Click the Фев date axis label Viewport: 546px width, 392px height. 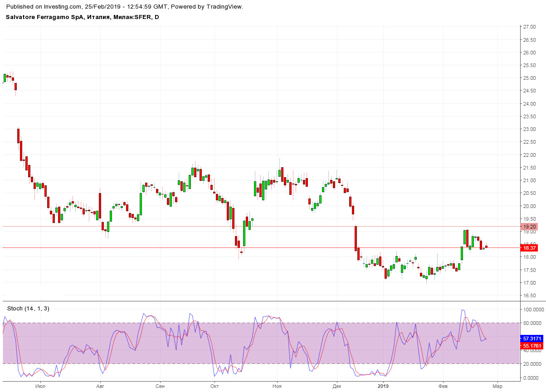point(443,387)
